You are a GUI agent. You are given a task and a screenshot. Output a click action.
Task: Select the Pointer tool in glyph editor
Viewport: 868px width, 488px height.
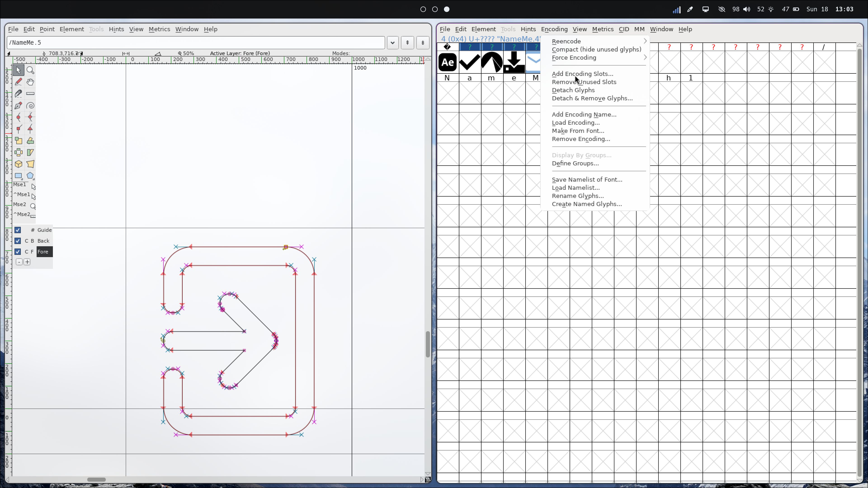pyautogui.click(x=19, y=70)
